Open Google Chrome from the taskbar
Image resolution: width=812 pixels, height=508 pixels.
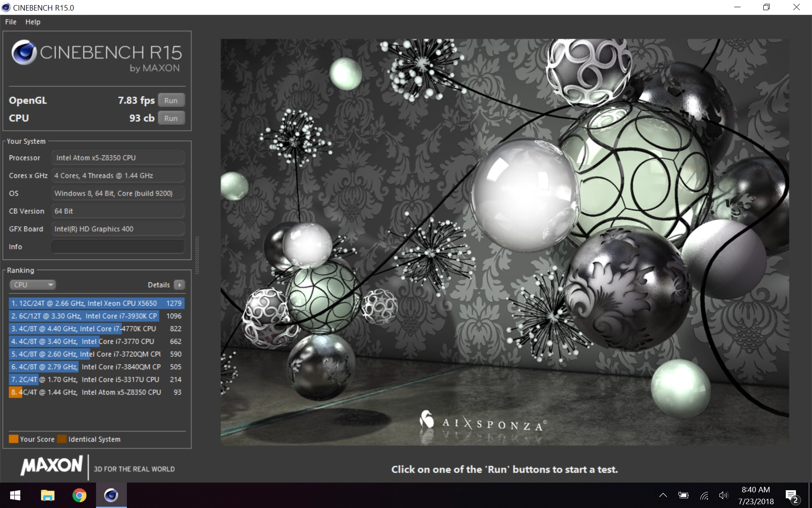tap(79, 495)
